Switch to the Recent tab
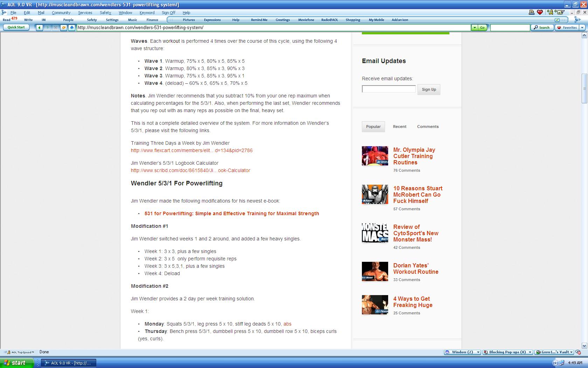Screen dimensions: 588x368 point(400,127)
